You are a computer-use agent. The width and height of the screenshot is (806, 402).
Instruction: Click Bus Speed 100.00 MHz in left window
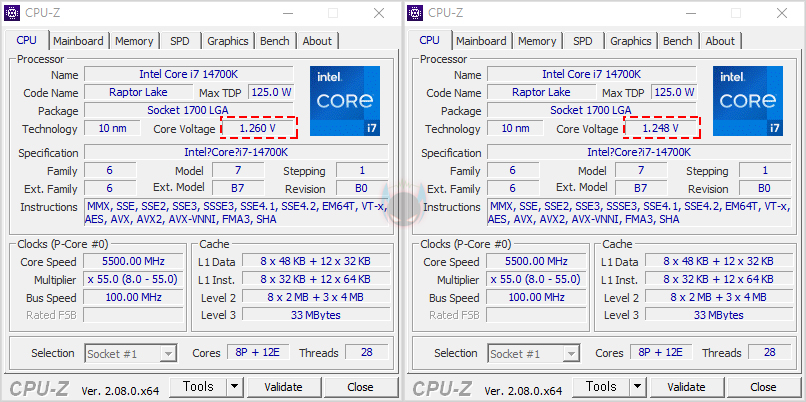pos(133,297)
